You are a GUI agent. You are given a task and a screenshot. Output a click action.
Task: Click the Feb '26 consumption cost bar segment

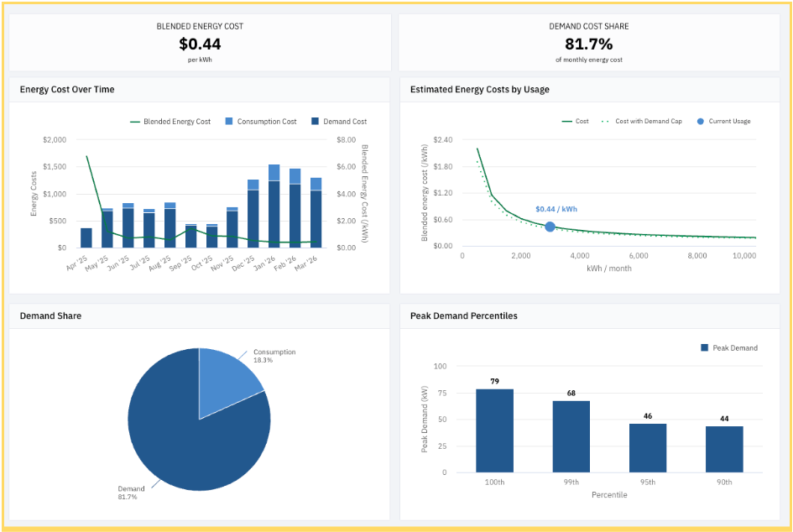(295, 176)
